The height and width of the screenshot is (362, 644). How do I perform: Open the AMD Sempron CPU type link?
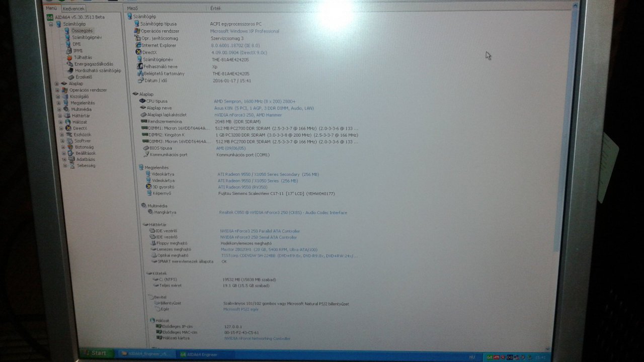(x=255, y=101)
